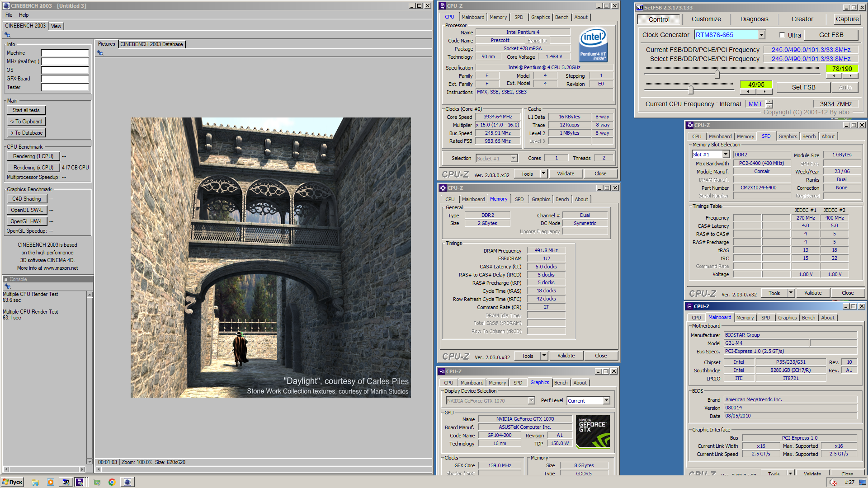The height and width of the screenshot is (488, 868).
Task: Click the upper FSB slider handle
Action: (717, 74)
